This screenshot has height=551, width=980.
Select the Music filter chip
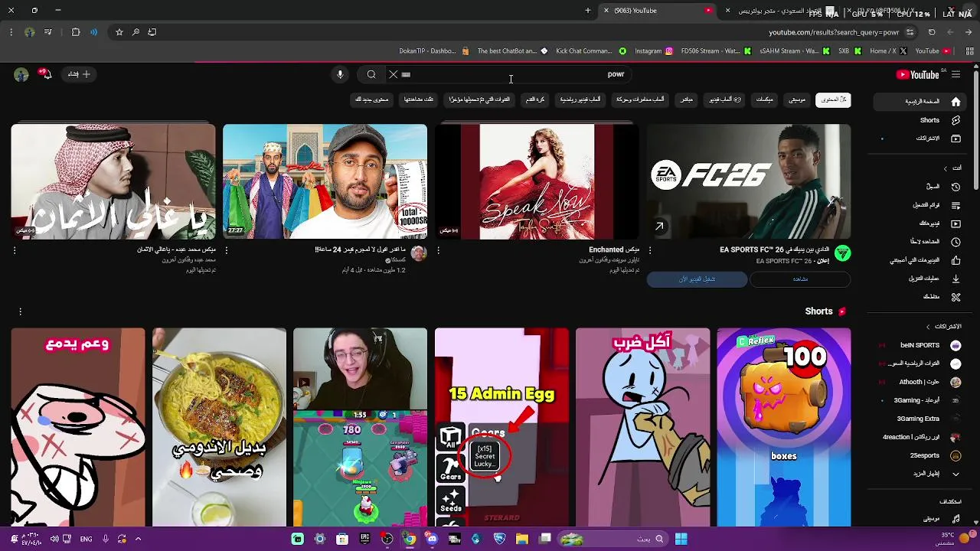[x=797, y=99]
